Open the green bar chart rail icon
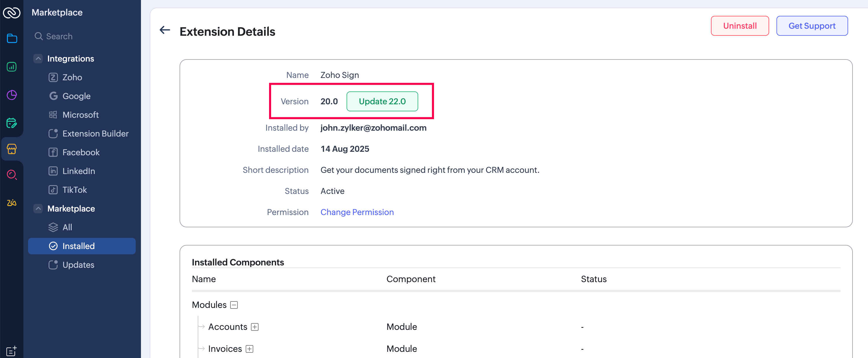868x358 pixels. 12,67
